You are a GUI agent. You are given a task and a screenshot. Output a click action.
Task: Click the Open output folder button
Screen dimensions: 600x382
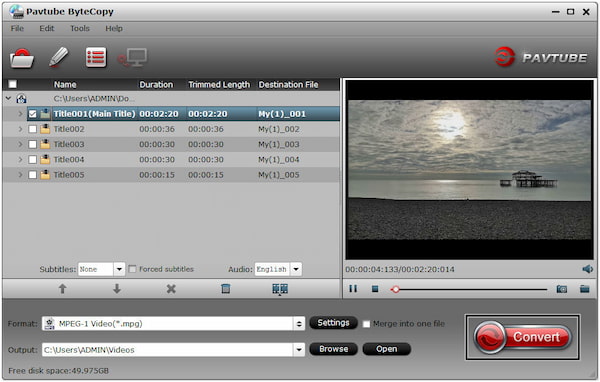[x=386, y=349]
